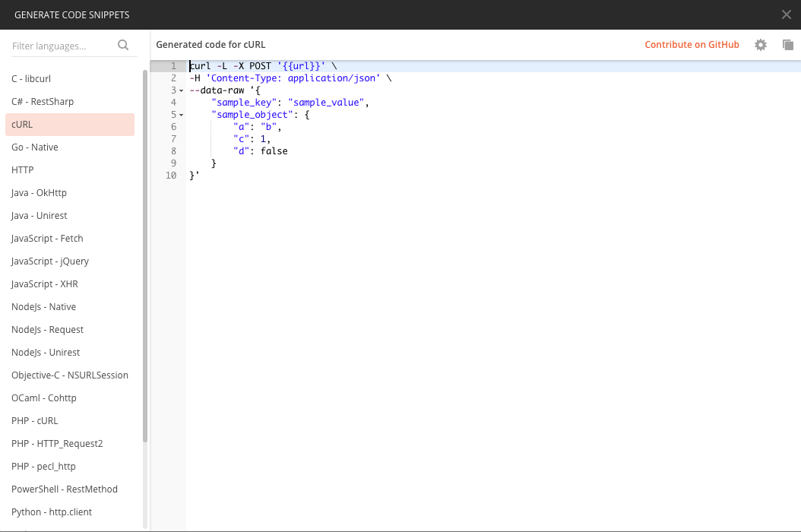
Task: Switch to PowerShell - RestMethod snippet
Action: point(64,489)
